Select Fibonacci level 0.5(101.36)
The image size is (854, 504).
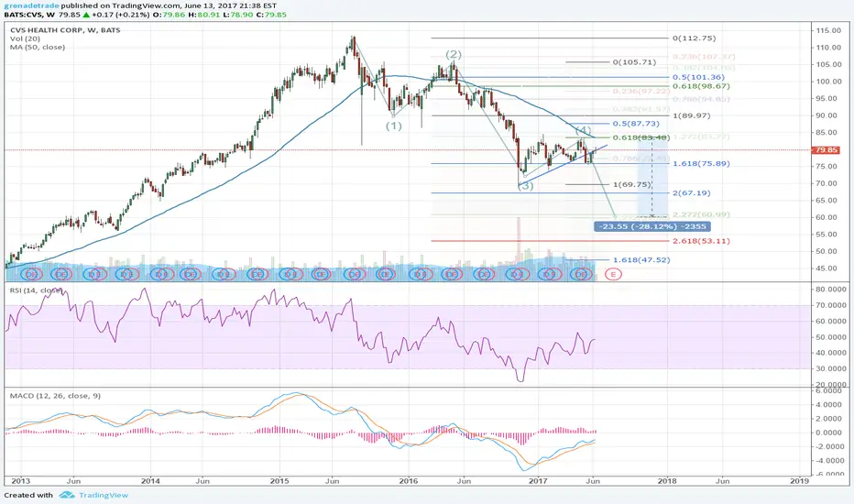coord(699,77)
